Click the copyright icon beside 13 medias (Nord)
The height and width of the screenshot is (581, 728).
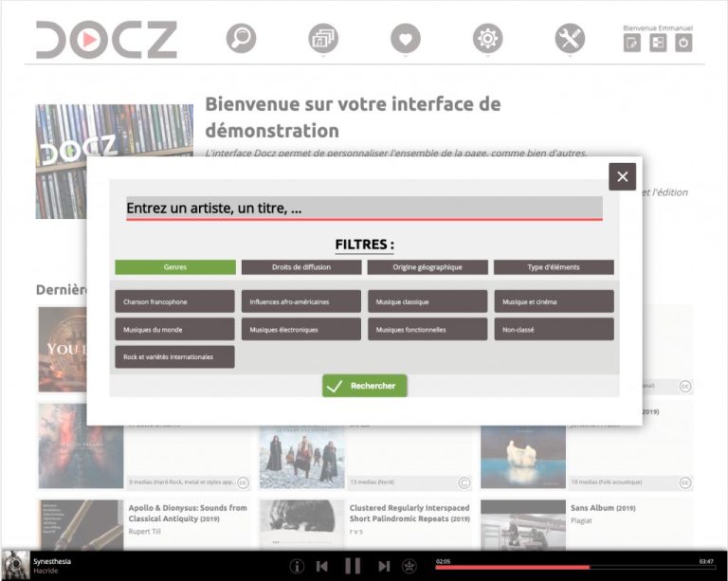pos(464,482)
